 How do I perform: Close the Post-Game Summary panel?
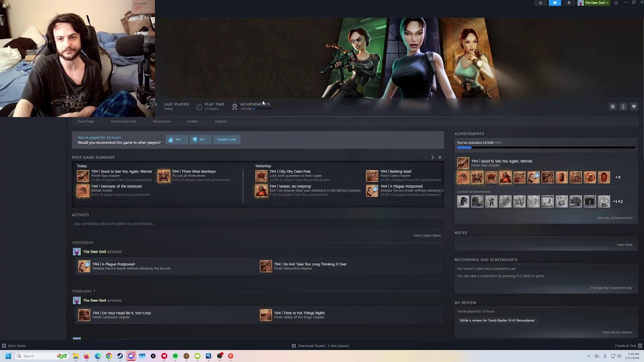(440, 157)
